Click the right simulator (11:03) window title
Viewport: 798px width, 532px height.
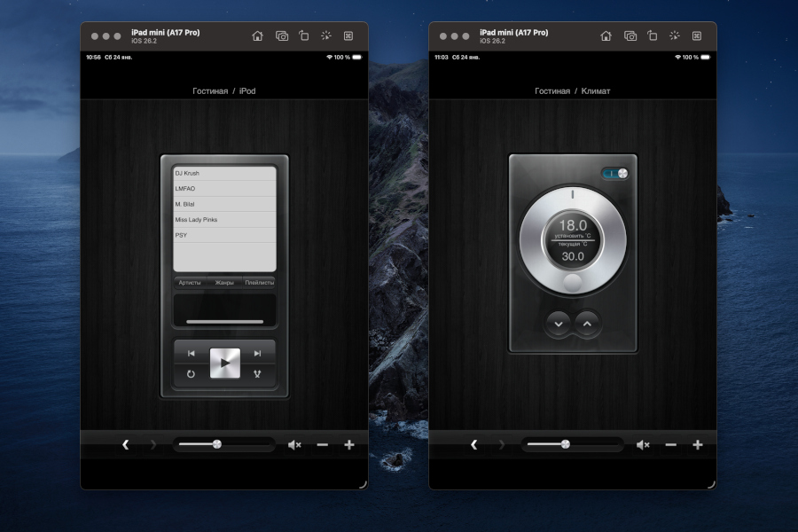click(514, 32)
